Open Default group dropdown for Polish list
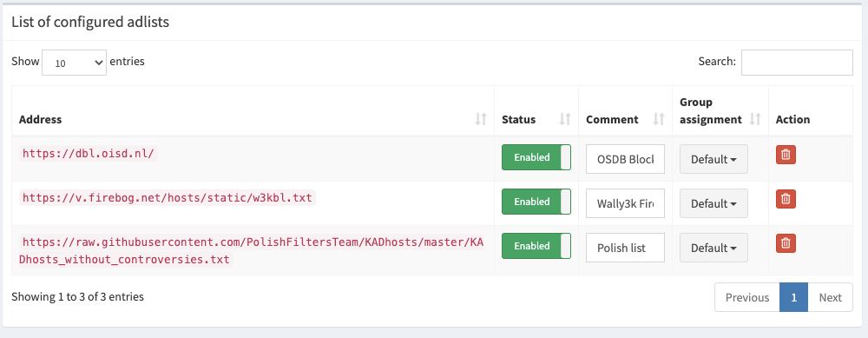The width and height of the screenshot is (868, 338). tap(713, 248)
